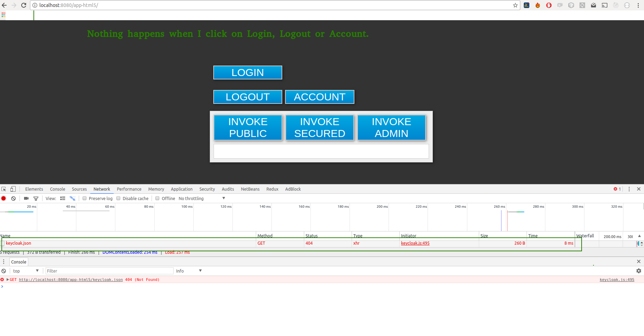Sort requests by the Status column

pos(328,236)
